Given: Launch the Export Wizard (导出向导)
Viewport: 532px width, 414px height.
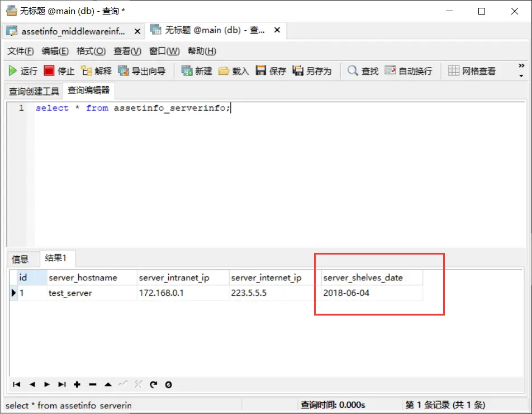Looking at the screenshot, I should click(x=142, y=71).
